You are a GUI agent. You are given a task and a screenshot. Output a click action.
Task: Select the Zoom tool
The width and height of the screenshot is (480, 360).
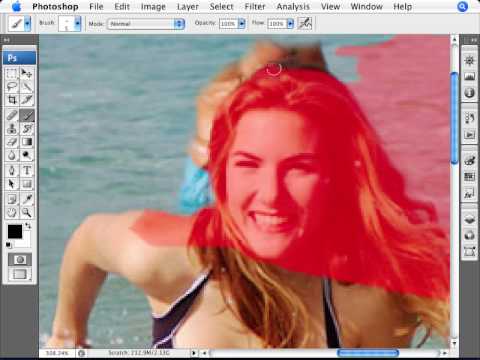[x=27, y=212]
